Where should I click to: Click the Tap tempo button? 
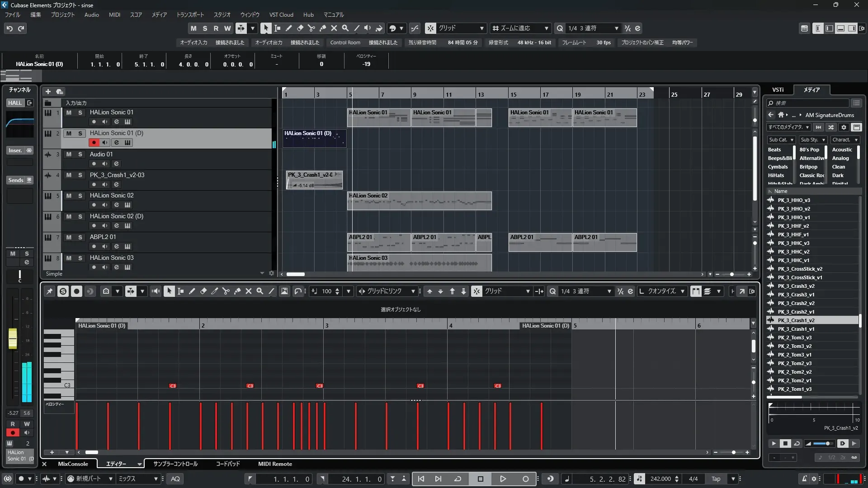coord(716,479)
